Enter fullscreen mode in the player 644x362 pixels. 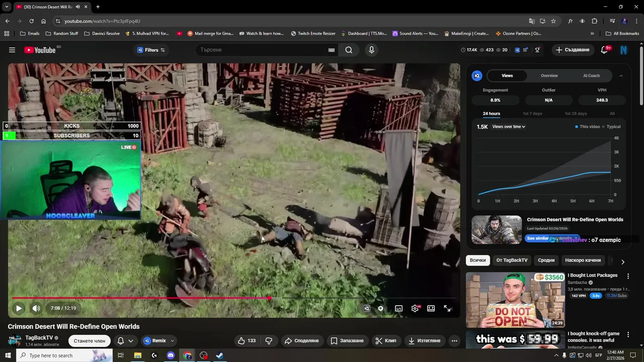click(x=447, y=309)
